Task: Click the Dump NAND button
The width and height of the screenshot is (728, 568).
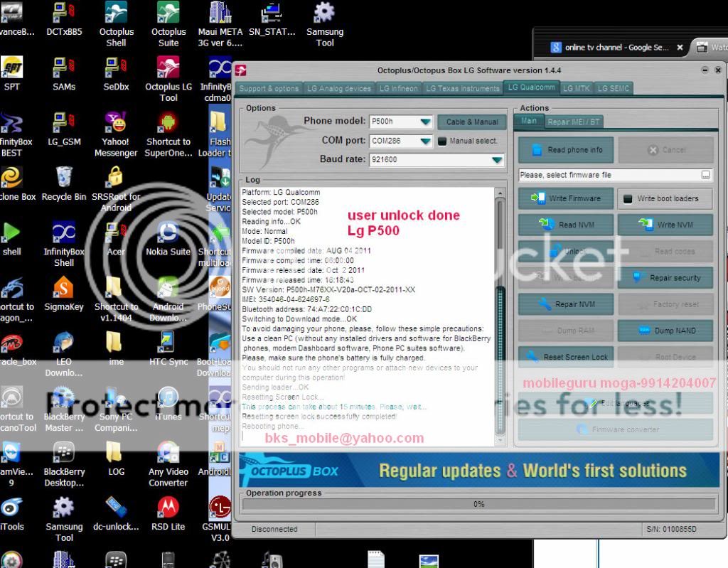Action: tap(665, 331)
